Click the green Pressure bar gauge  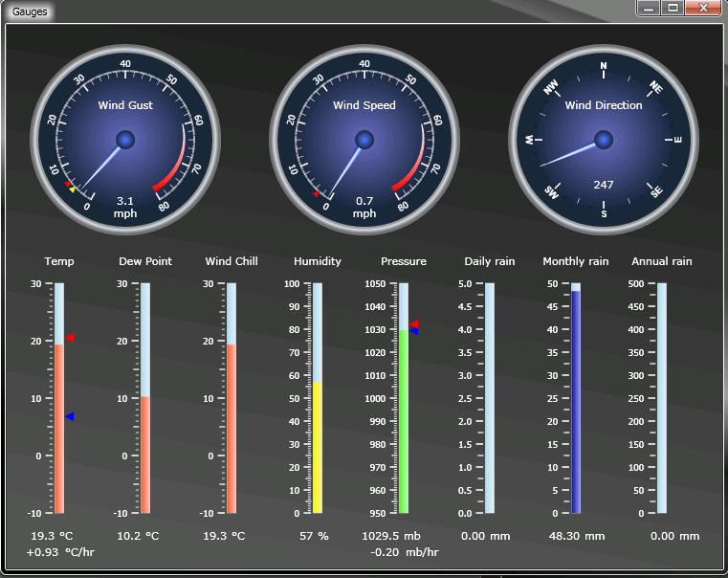point(404,421)
